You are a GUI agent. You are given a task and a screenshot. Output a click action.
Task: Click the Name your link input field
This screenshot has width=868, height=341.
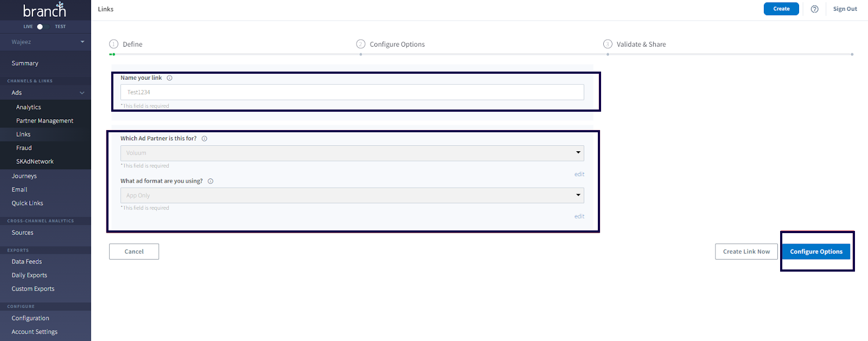click(352, 92)
